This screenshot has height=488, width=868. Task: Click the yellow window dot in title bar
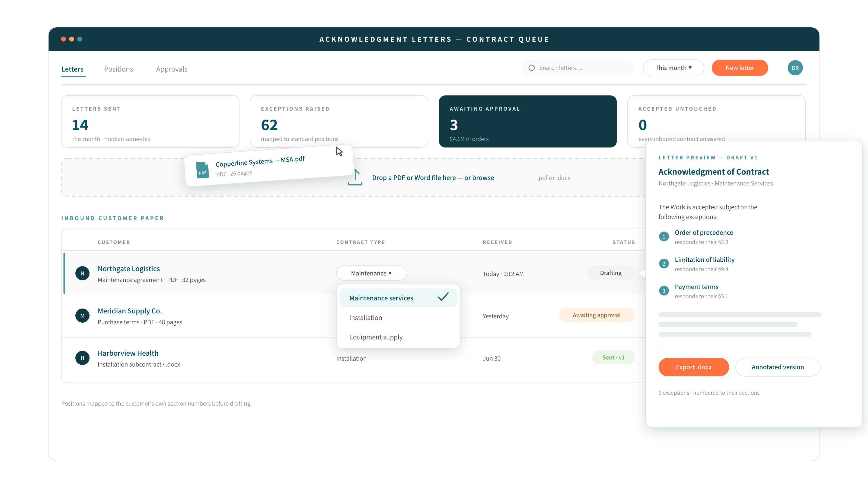point(71,39)
